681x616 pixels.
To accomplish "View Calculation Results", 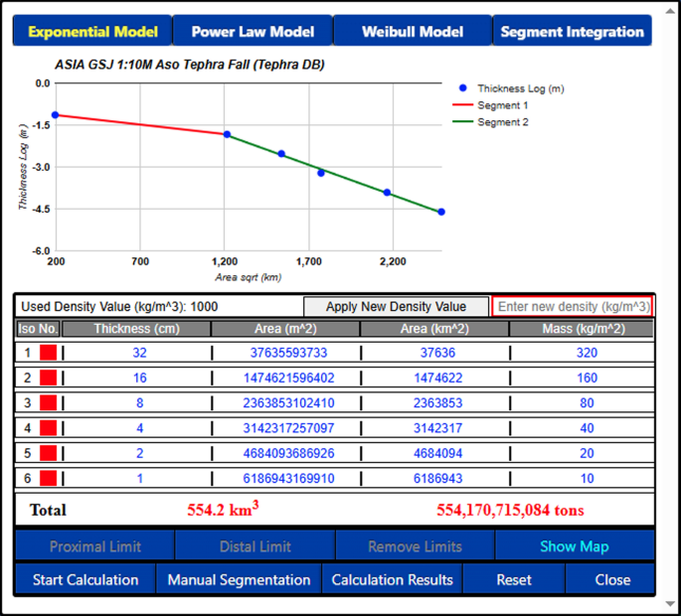I will coord(392,579).
